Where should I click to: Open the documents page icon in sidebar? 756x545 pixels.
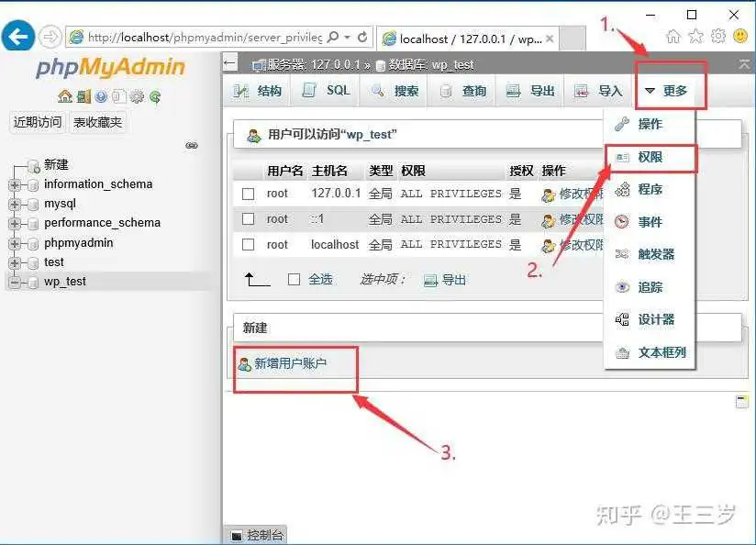point(118,97)
